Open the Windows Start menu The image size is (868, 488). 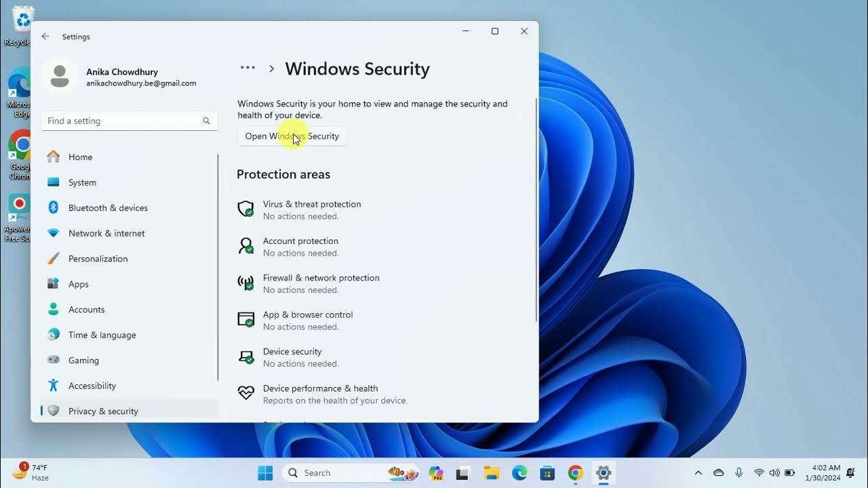[x=265, y=473]
